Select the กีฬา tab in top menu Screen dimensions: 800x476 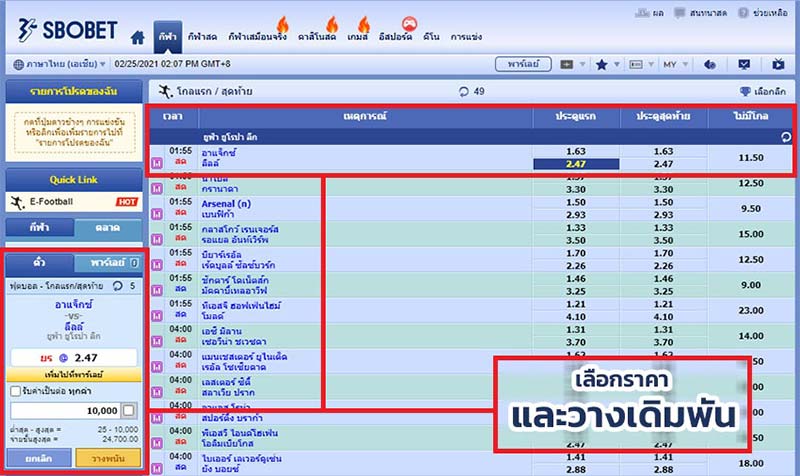pyautogui.click(x=168, y=37)
